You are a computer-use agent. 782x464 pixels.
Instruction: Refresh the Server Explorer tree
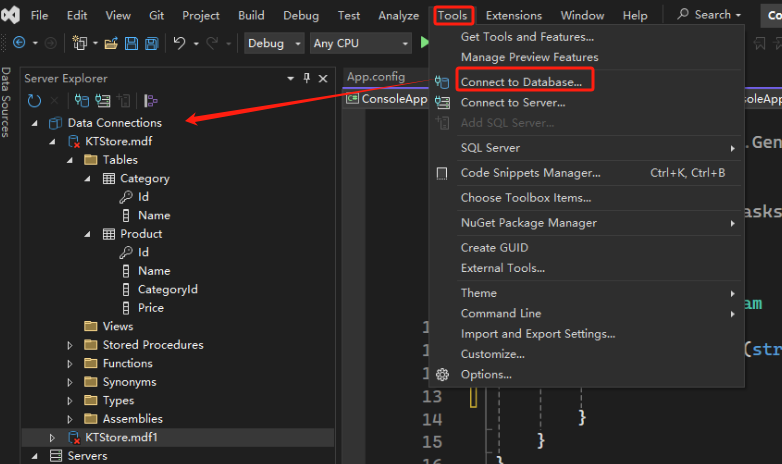(x=34, y=101)
